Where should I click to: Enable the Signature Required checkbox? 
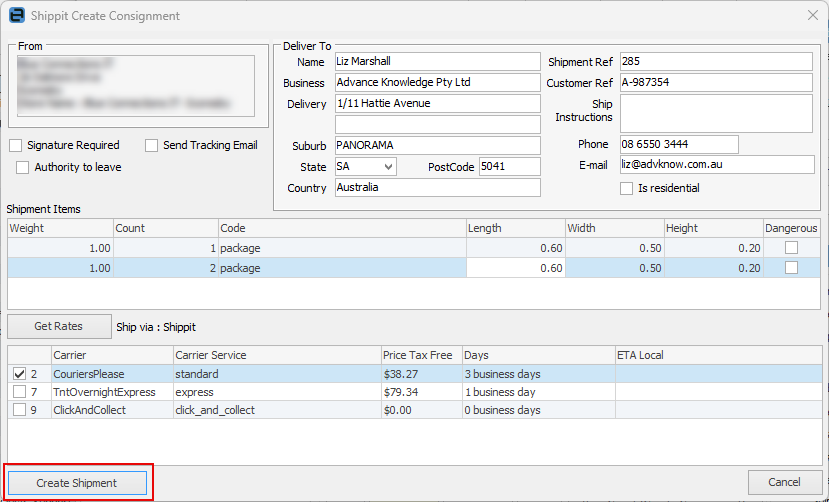(x=16, y=145)
